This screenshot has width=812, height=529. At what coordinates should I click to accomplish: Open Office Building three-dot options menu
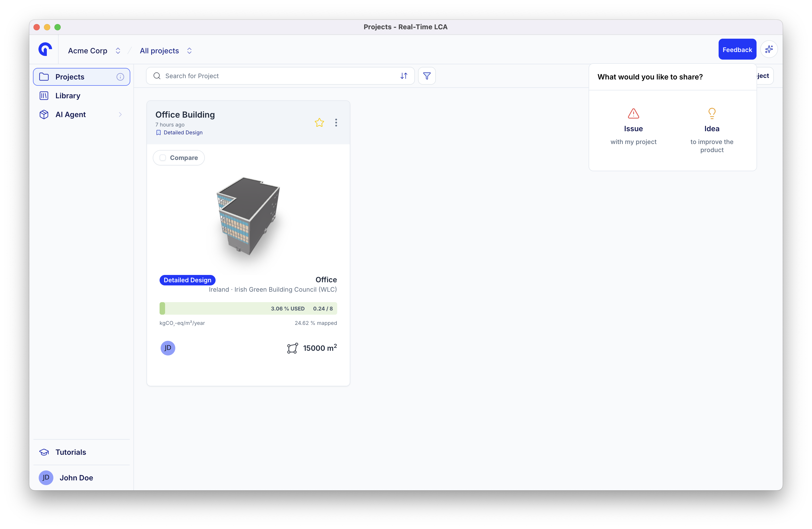(x=336, y=123)
